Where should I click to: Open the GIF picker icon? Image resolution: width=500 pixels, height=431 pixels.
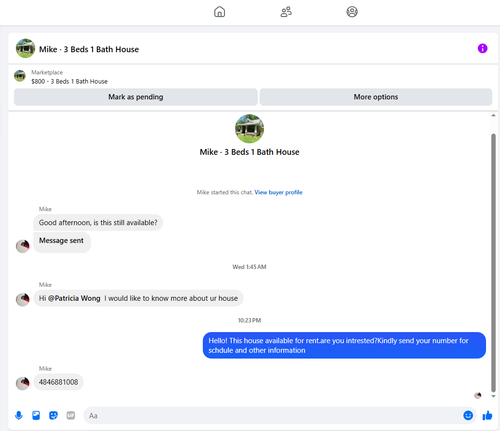click(71, 415)
